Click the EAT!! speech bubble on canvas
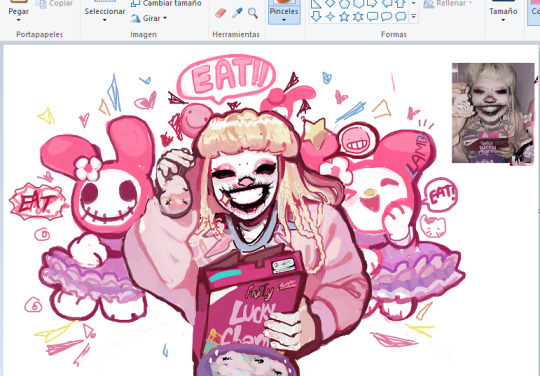Viewport: 540px width, 376px height. [226, 78]
